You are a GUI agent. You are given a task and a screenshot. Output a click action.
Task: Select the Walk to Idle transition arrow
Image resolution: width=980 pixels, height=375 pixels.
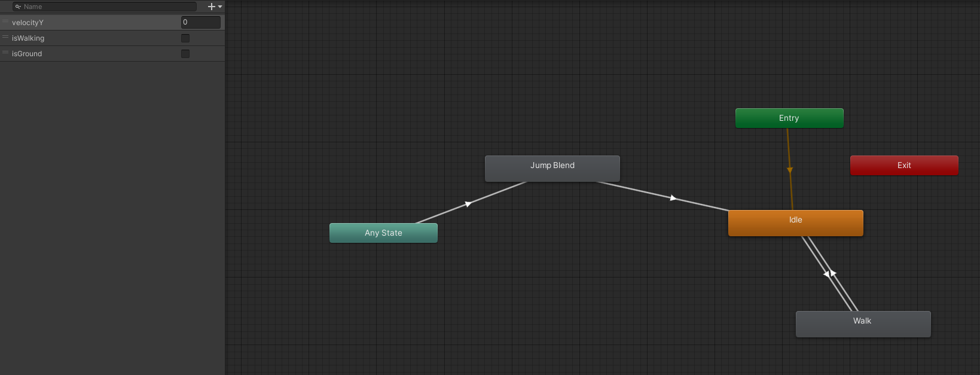[x=834, y=273]
